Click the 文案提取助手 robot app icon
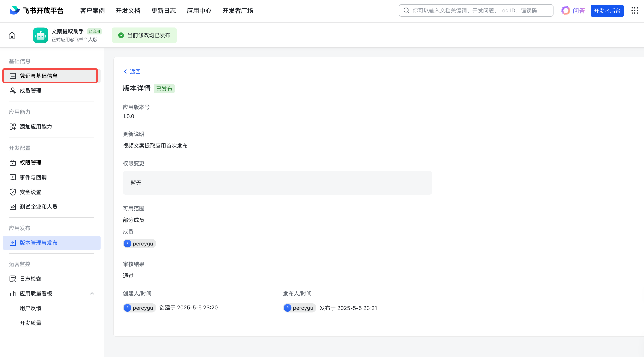The width and height of the screenshot is (644, 357). (x=40, y=35)
